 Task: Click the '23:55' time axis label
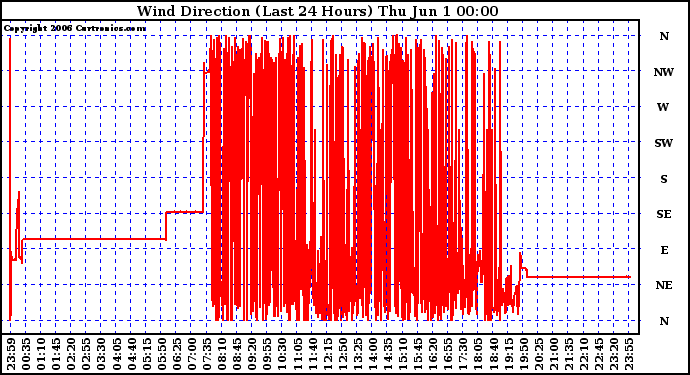pos(629,354)
